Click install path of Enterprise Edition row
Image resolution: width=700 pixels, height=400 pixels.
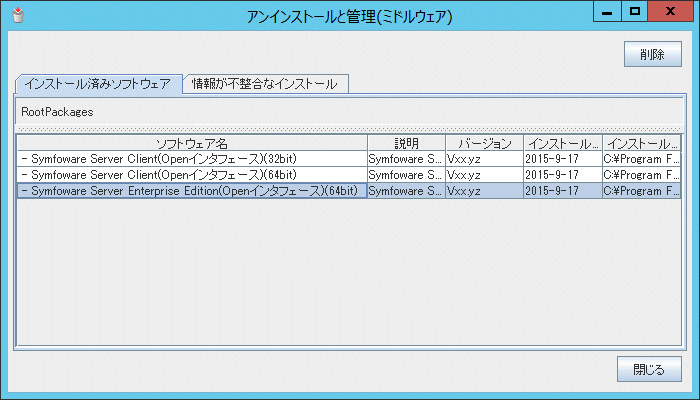(642, 191)
